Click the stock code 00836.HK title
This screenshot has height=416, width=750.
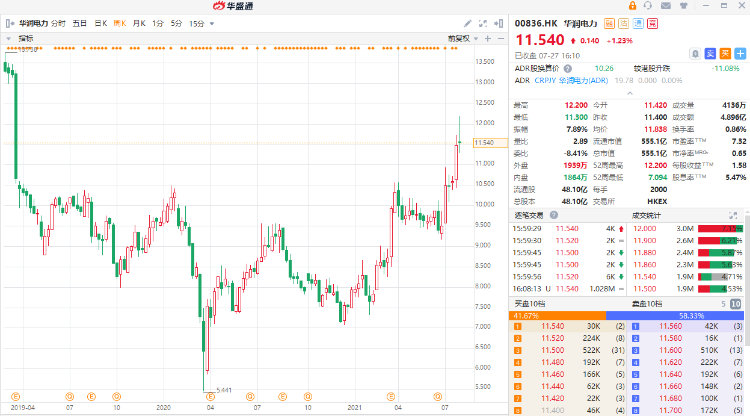click(536, 23)
